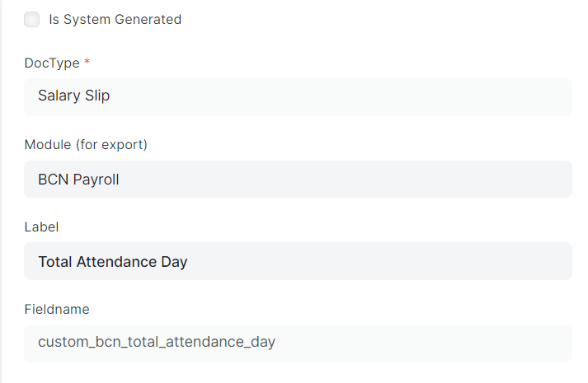Tick the Is System Generated checkbox
Image resolution: width=588 pixels, height=383 pixels.
coord(32,20)
